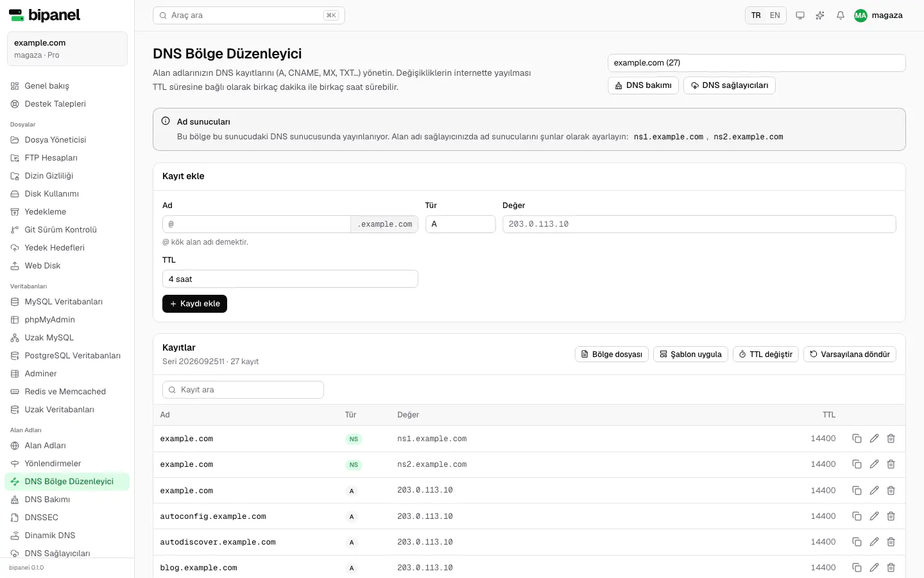Open the example.com (27) domain selector

point(757,63)
